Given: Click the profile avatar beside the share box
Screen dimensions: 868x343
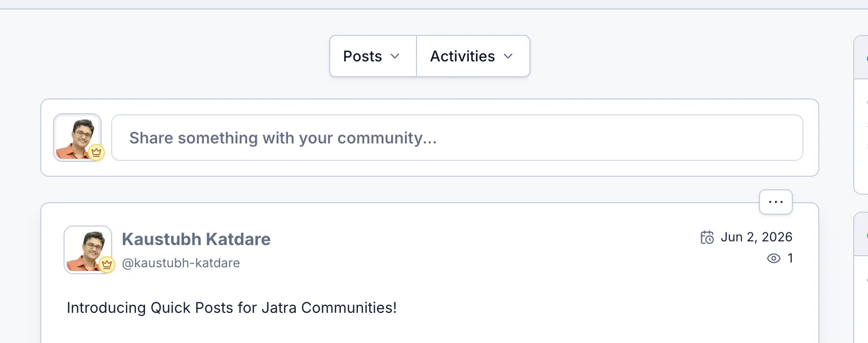Looking at the screenshot, I should 77,138.
